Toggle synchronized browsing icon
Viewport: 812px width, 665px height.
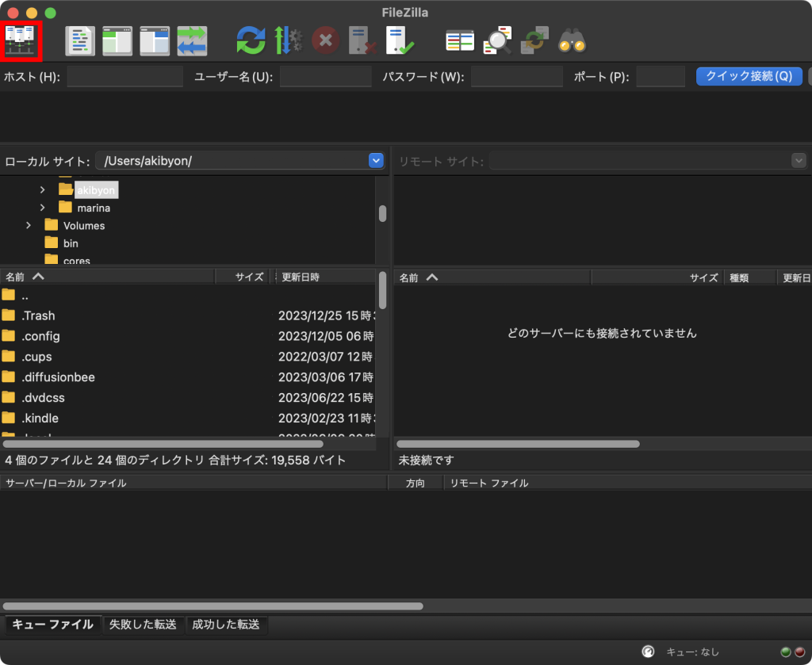click(x=535, y=40)
